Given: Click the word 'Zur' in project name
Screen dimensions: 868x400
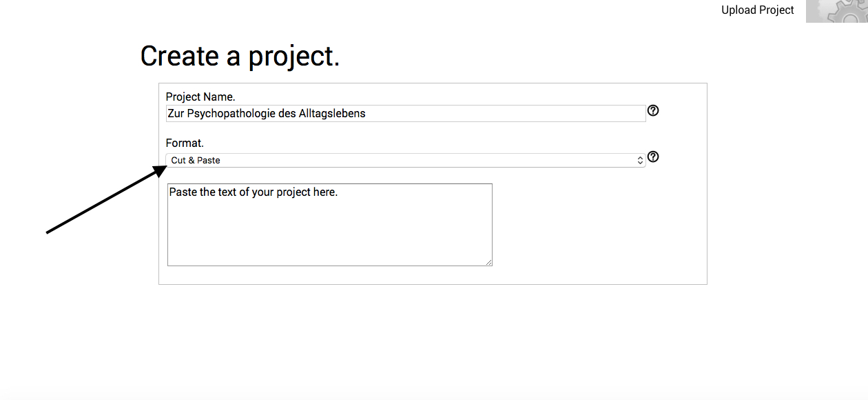Looking at the screenshot, I should coord(176,114).
